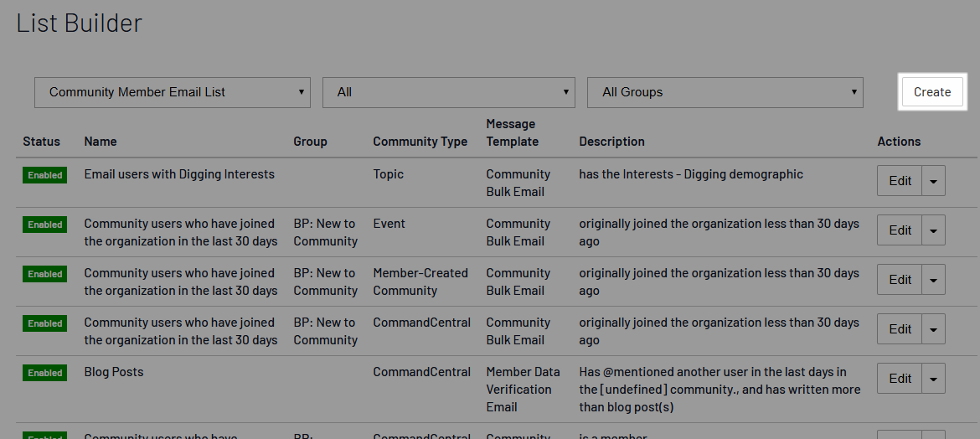Click the Create button
Screen dimensions: 980x439
[932, 92]
